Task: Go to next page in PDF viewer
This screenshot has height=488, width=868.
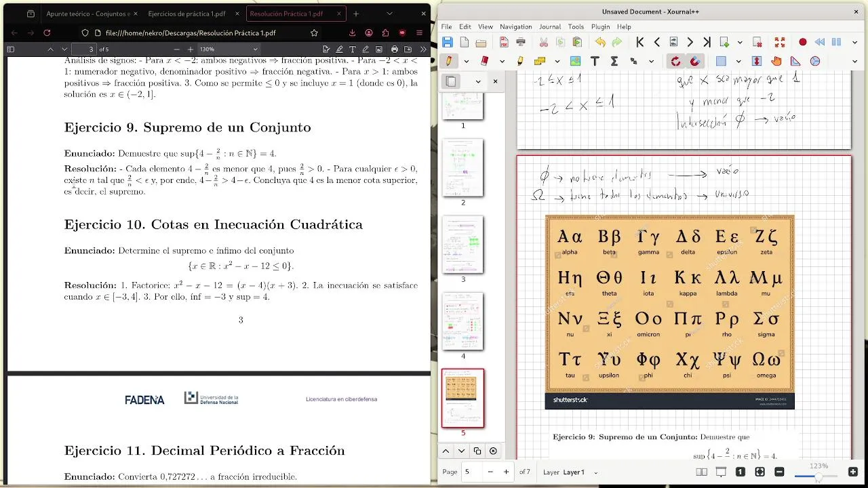Action: point(64,49)
